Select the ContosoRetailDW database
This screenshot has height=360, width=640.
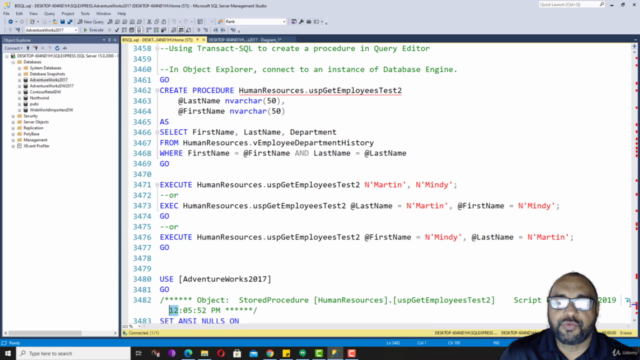pyautogui.click(x=45, y=92)
